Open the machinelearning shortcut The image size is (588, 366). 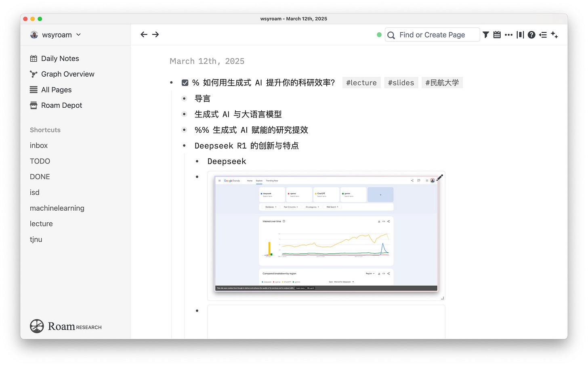pyautogui.click(x=57, y=208)
